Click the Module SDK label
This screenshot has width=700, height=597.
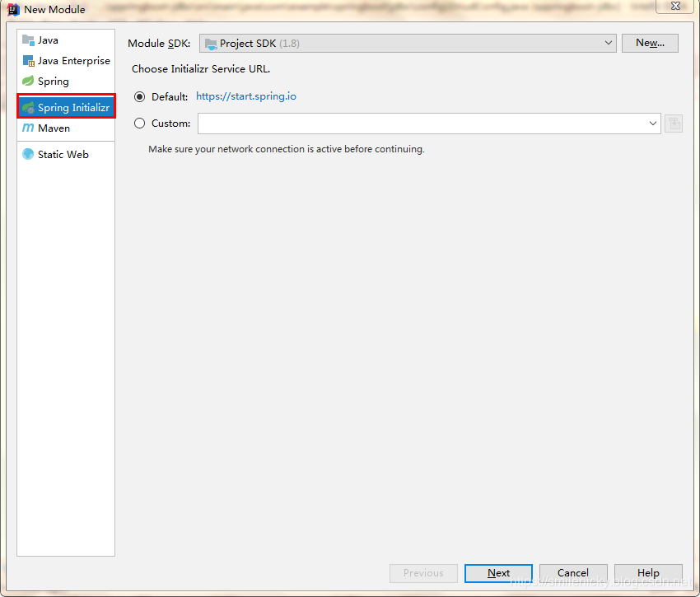159,44
